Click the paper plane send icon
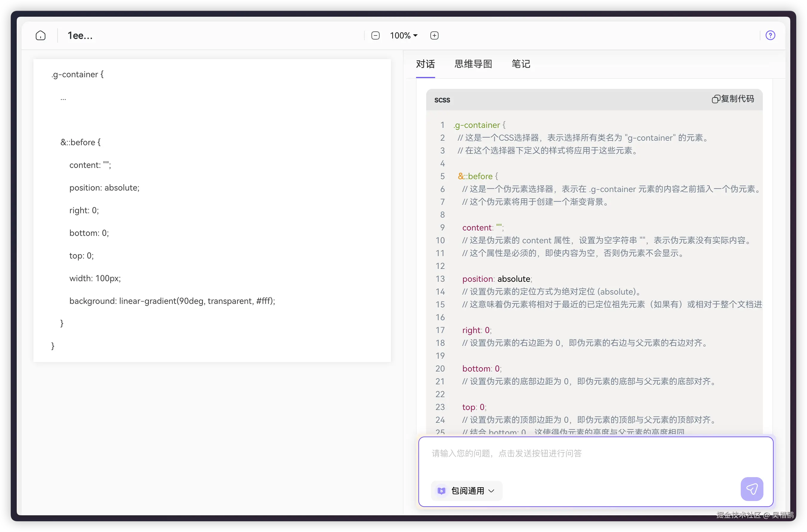This screenshot has width=807, height=532. (x=752, y=489)
